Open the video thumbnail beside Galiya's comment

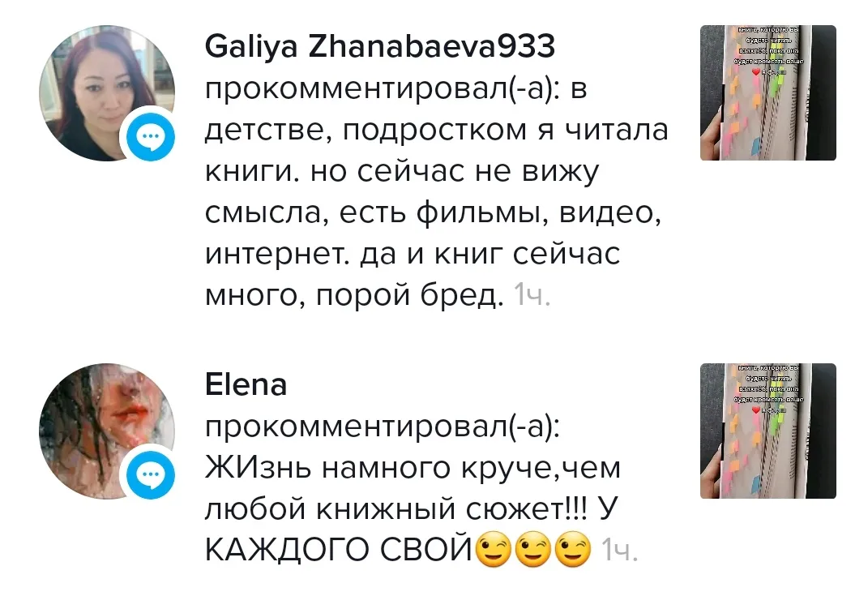click(x=768, y=93)
